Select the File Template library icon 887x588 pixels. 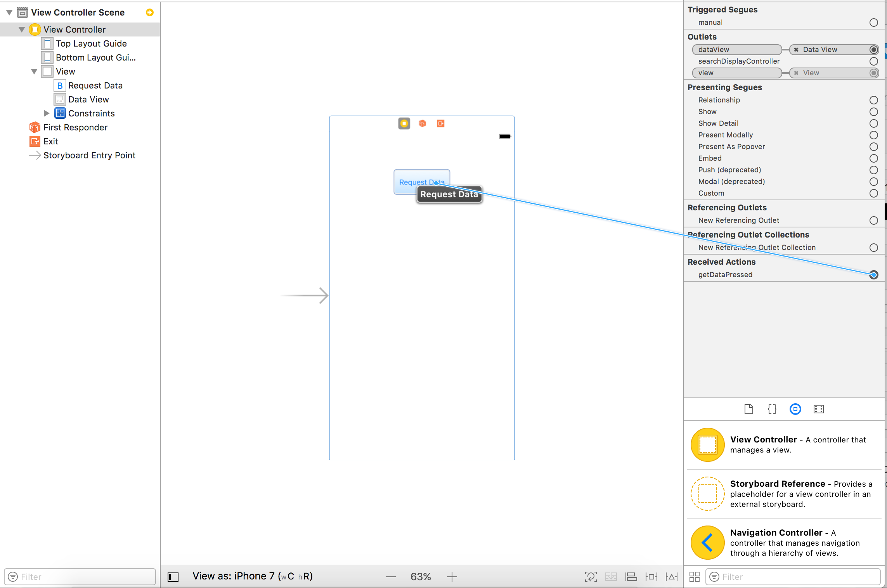tap(748, 409)
